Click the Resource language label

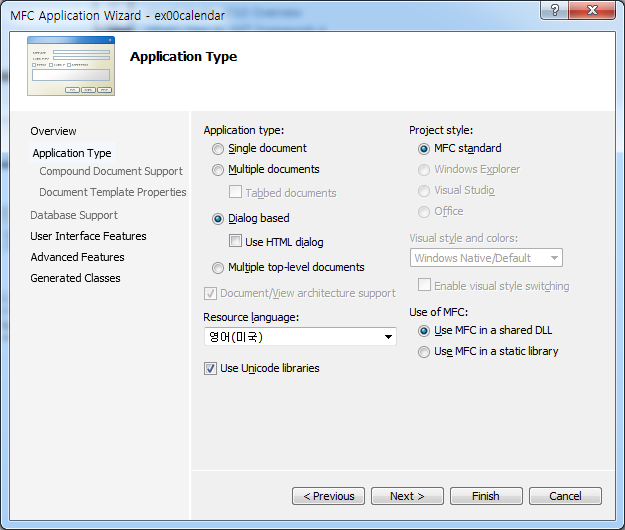coord(251,317)
